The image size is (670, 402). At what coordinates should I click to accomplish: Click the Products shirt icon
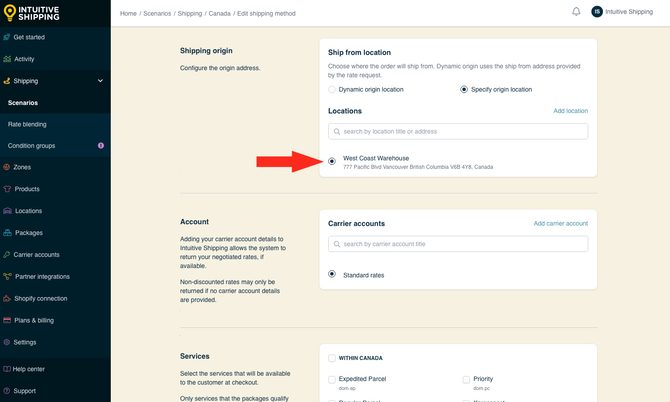[x=7, y=189]
